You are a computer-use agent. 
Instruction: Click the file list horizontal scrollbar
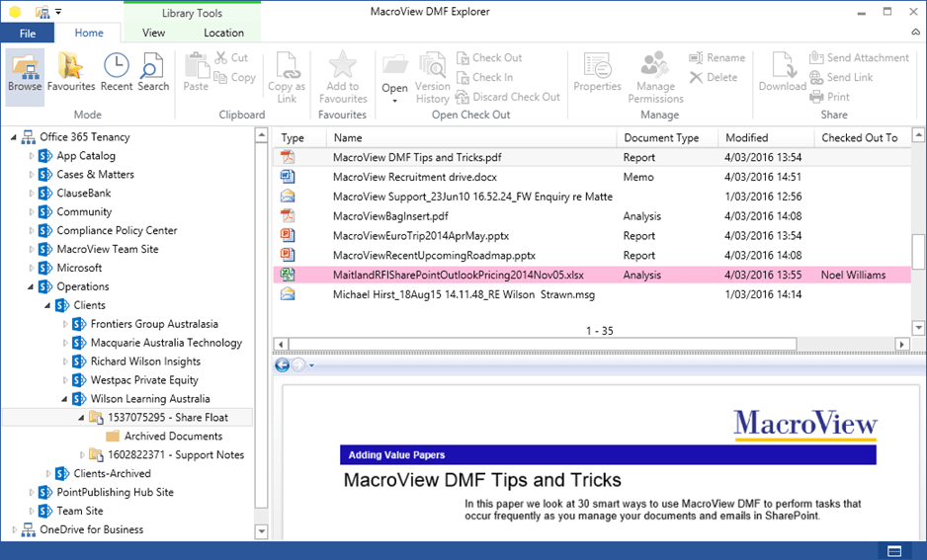pos(542,345)
